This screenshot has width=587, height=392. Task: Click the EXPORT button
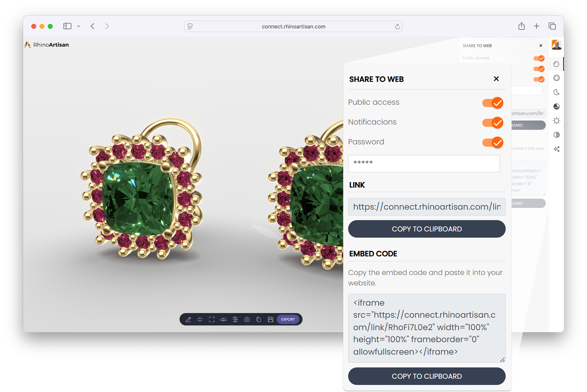pyautogui.click(x=288, y=320)
